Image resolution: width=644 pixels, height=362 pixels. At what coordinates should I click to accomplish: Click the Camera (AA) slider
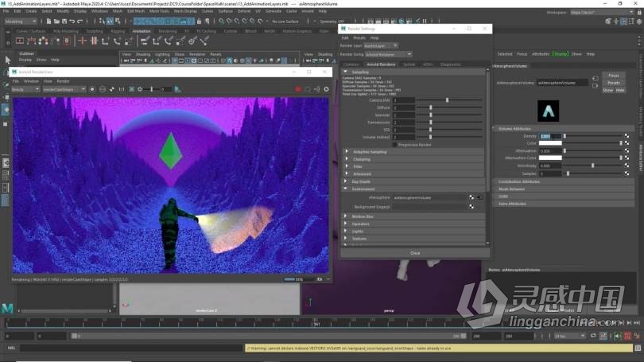point(449,100)
